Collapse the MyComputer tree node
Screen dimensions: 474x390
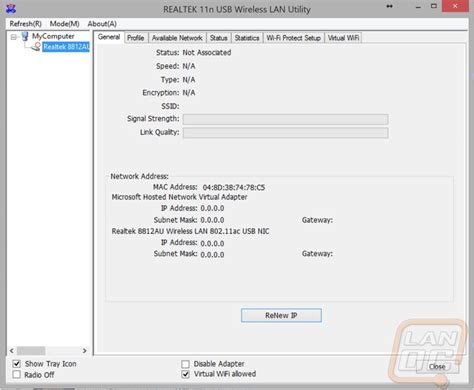click(x=13, y=37)
